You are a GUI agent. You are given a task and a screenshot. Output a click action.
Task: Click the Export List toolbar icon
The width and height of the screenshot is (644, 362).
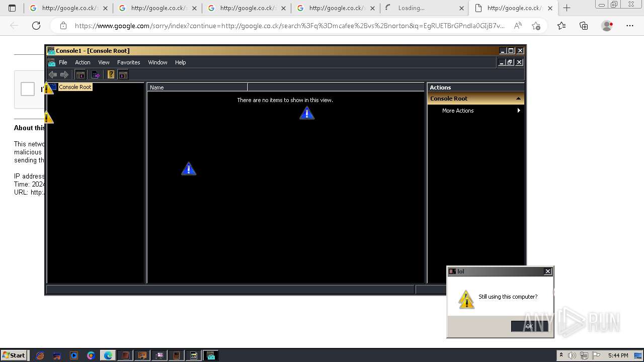click(96, 74)
